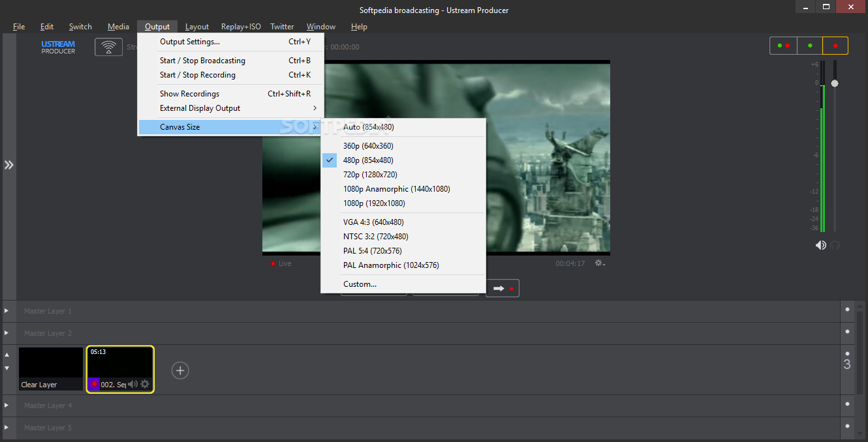Select preview and live dual view mode
The height and width of the screenshot is (442, 868).
coord(783,46)
